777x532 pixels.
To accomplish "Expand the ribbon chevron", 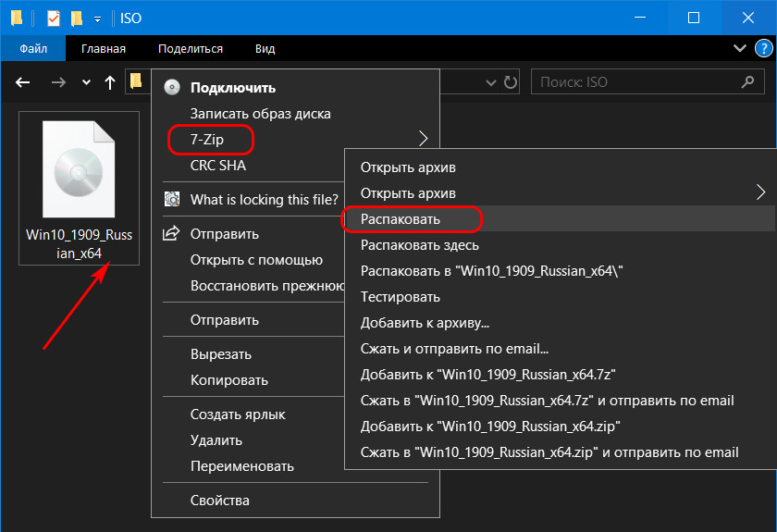I will 740,48.
